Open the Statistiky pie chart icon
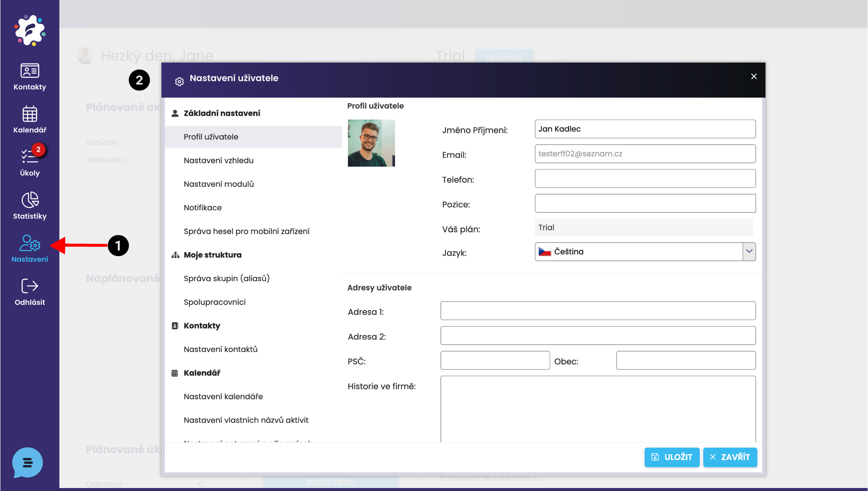The height and width of the screenshot is (491, 868). (x=30, y=200)
